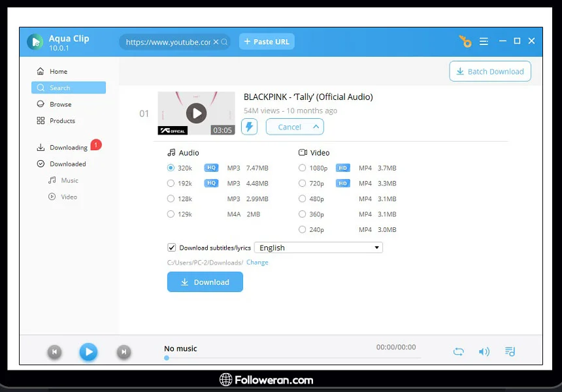Skip to the next track
This screenshot has width=562, height=392.
[x=124, y=352]
